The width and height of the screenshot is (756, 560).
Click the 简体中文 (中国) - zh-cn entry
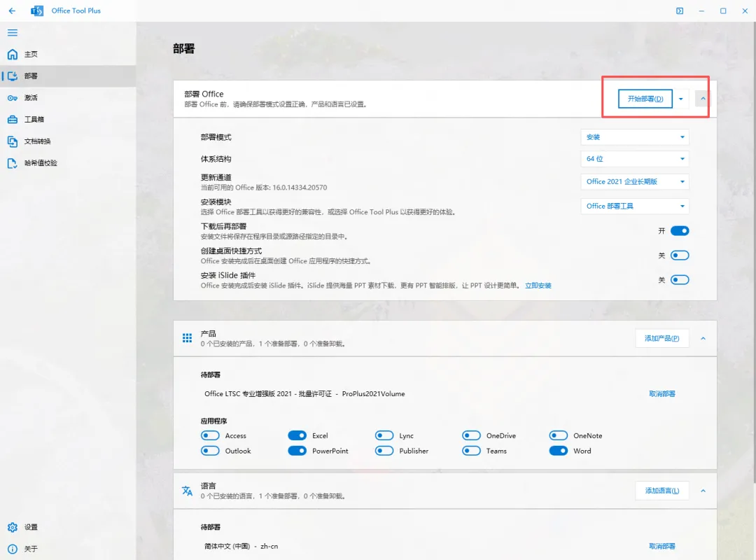(x=241, y=547)
